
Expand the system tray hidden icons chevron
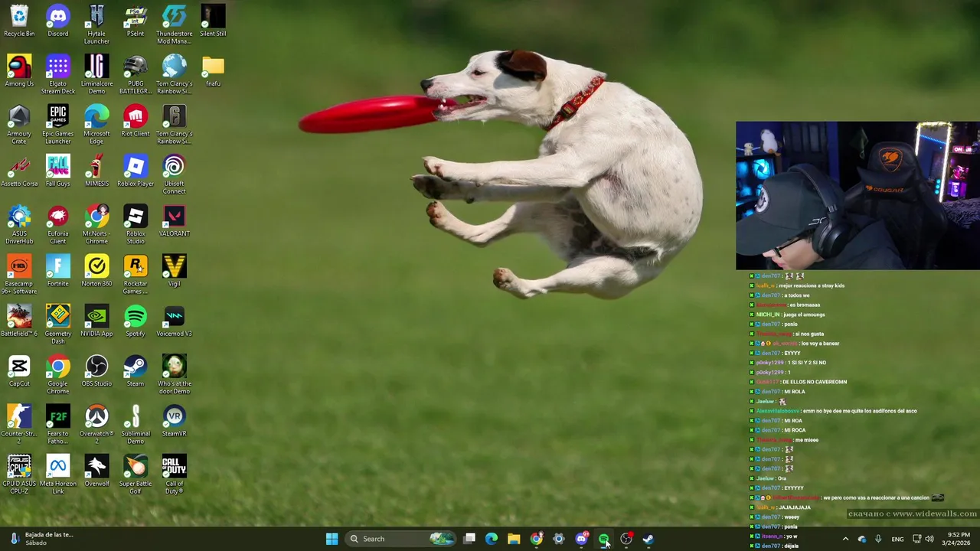[x=845, y=539]
